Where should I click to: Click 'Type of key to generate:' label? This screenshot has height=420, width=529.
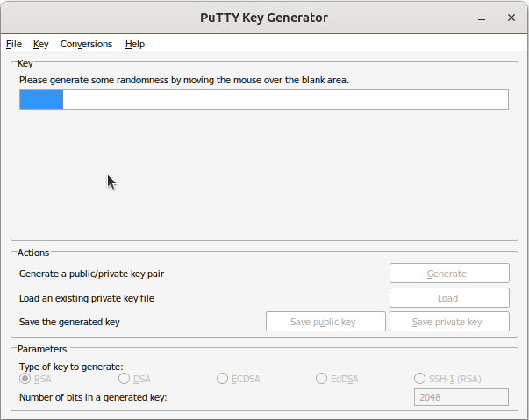[71, 367]
